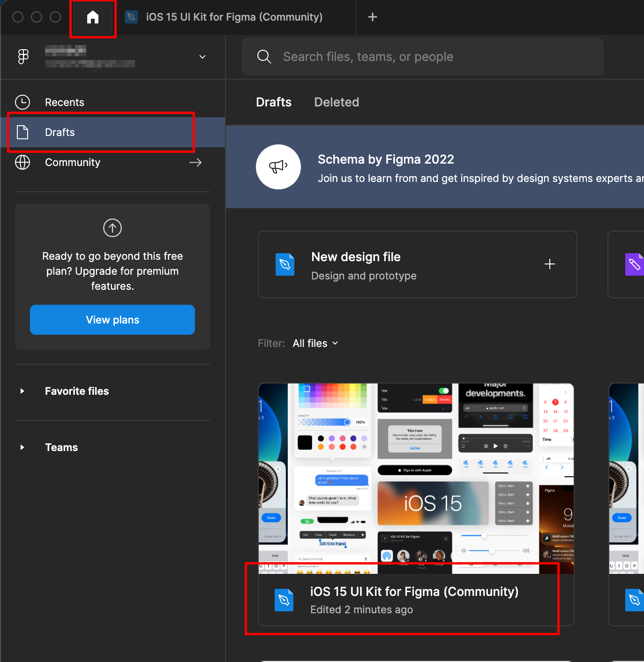Open the iOS 15 UI Kit file thumbnail

(x=416, y=478)
